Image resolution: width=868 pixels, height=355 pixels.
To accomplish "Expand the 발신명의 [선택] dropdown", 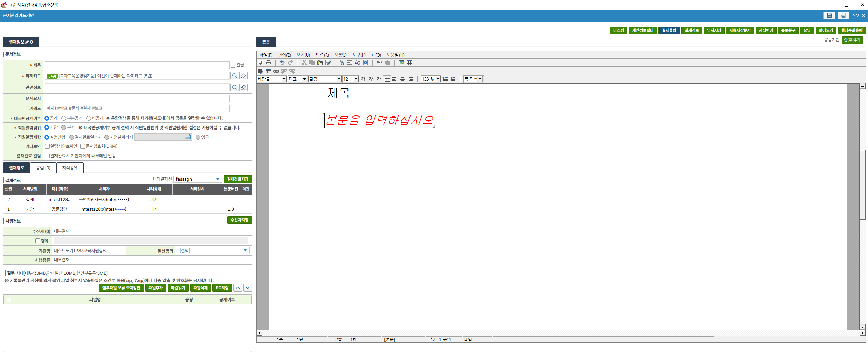I will tap(245, 250).
